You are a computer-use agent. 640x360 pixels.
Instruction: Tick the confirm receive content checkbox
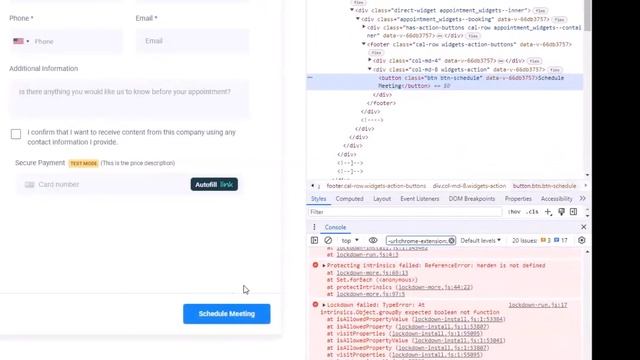tap(16, 134)
